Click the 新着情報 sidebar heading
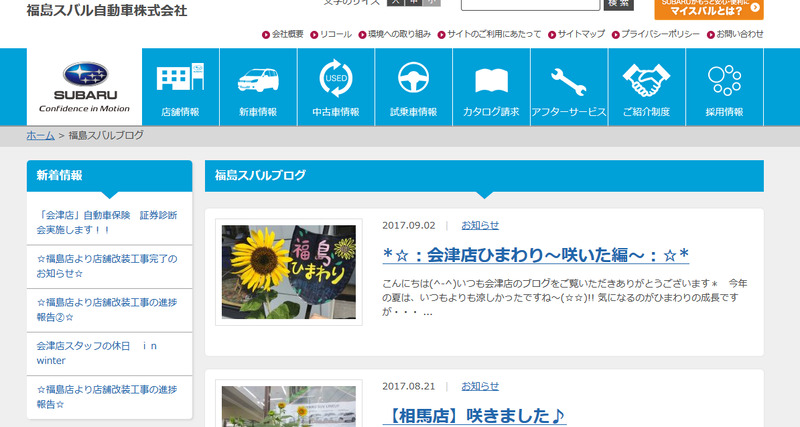800x427 pixels. (x=59, y=175)
